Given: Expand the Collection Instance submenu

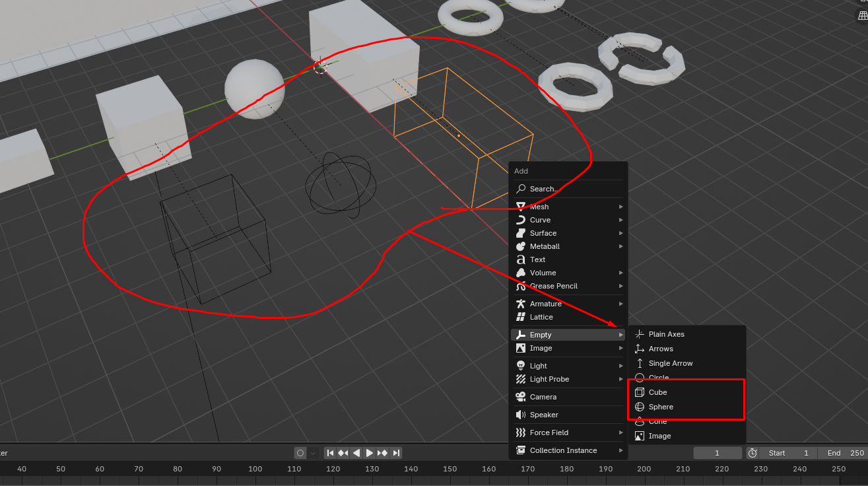Looking at the screenshot, I should [568, 450].
